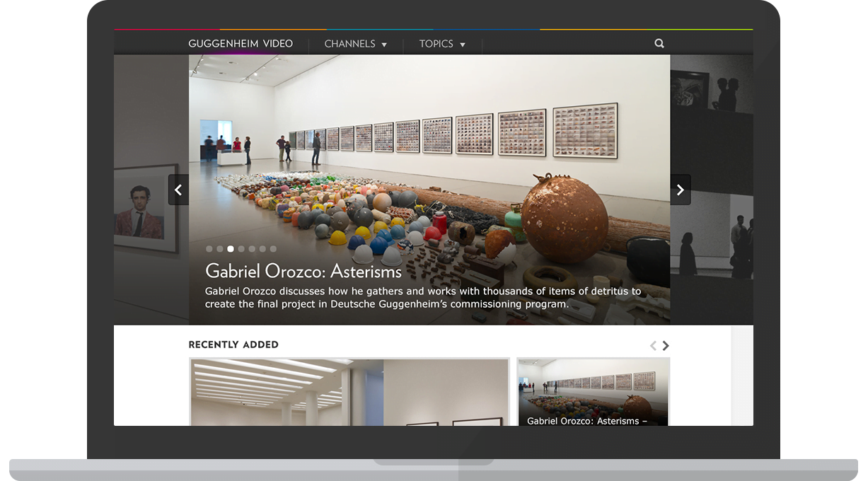Image resolution: width=868 pixels, height=481 pixels.
Task: Advance the carousel with the right arrow
Action: tap(680, 190)
